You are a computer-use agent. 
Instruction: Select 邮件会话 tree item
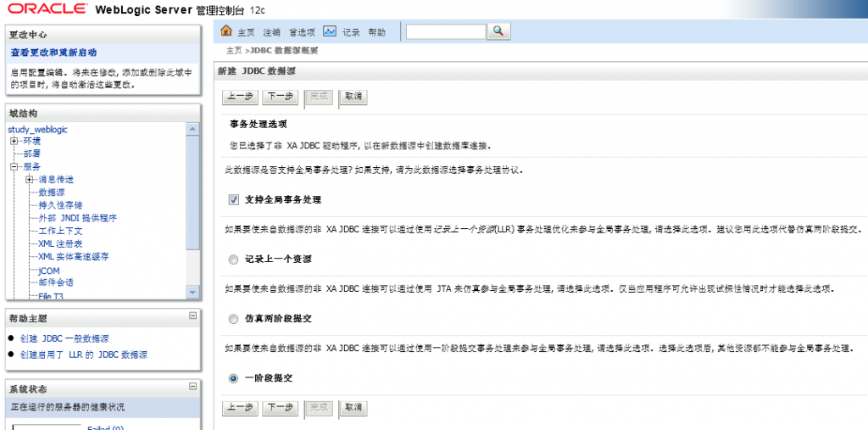pyautogui.click(x=55, y=282)
